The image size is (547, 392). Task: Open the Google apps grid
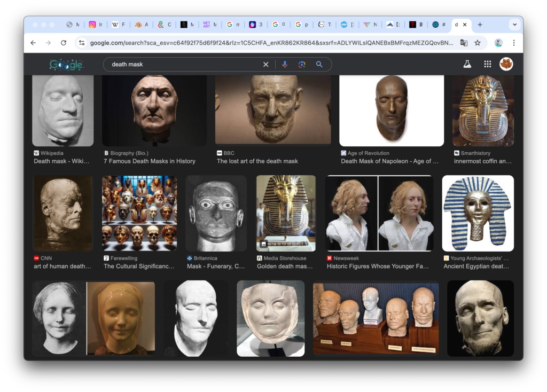point(487,64)
